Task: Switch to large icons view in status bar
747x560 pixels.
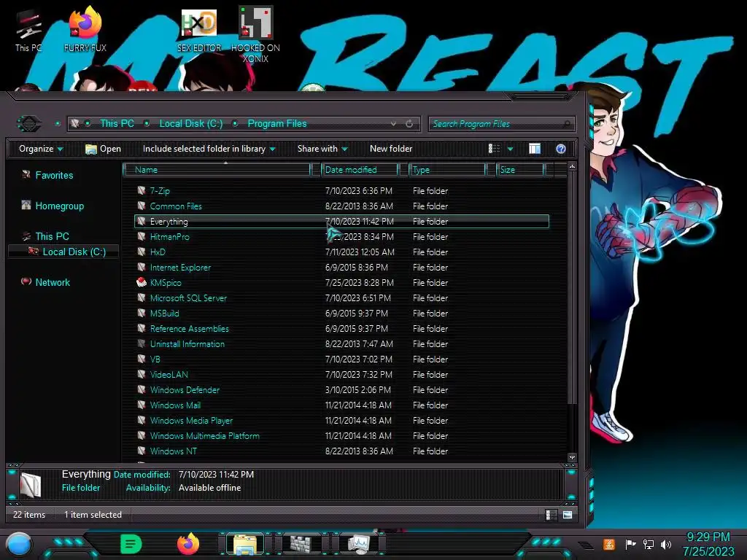Action: click(x=567, y=515)
